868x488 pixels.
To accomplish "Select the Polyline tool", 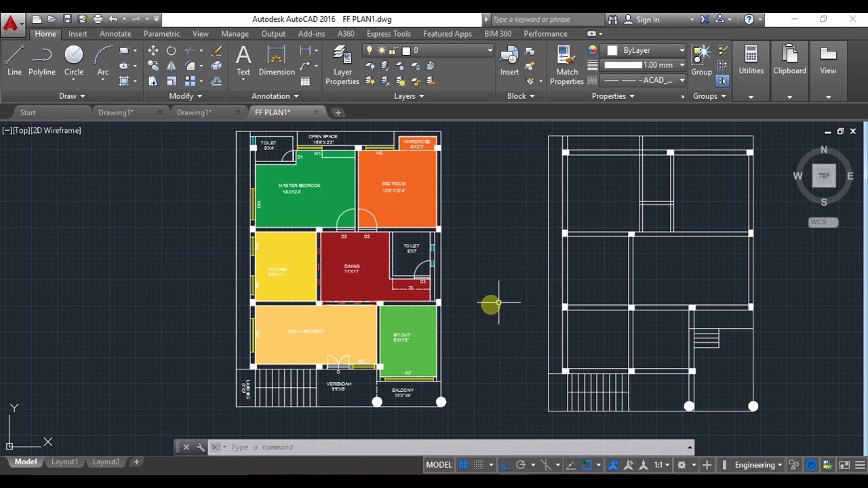I will click(x=41, y=54).
